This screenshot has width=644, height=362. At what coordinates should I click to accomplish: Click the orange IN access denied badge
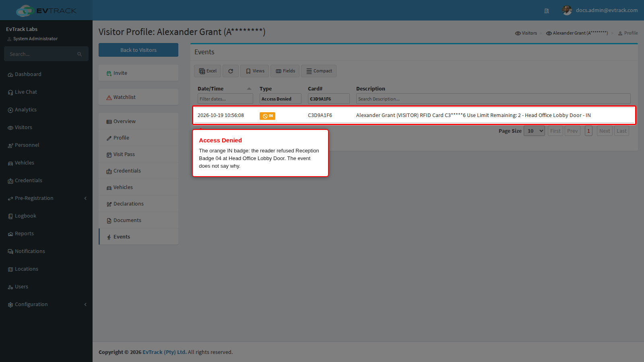point(267,116)
